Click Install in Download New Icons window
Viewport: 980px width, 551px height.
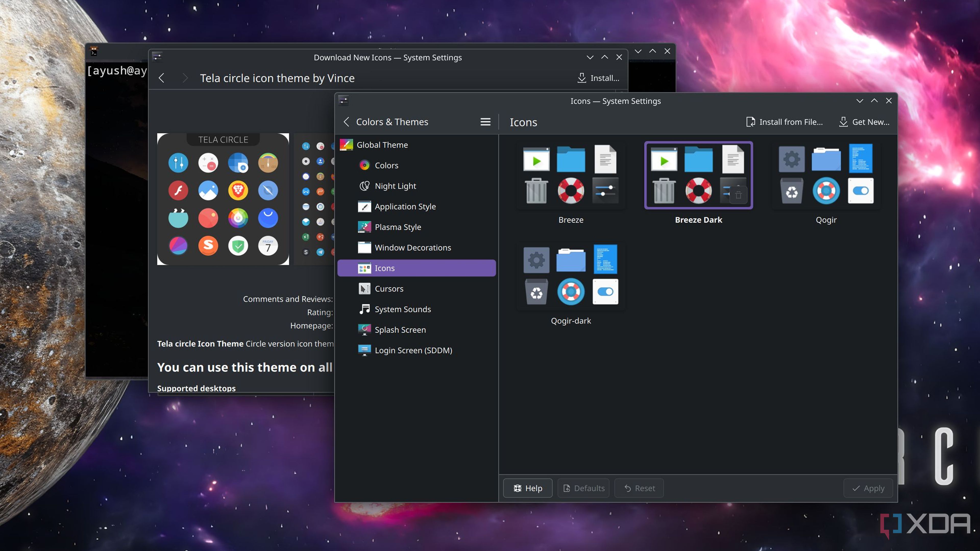pos(598,78)
